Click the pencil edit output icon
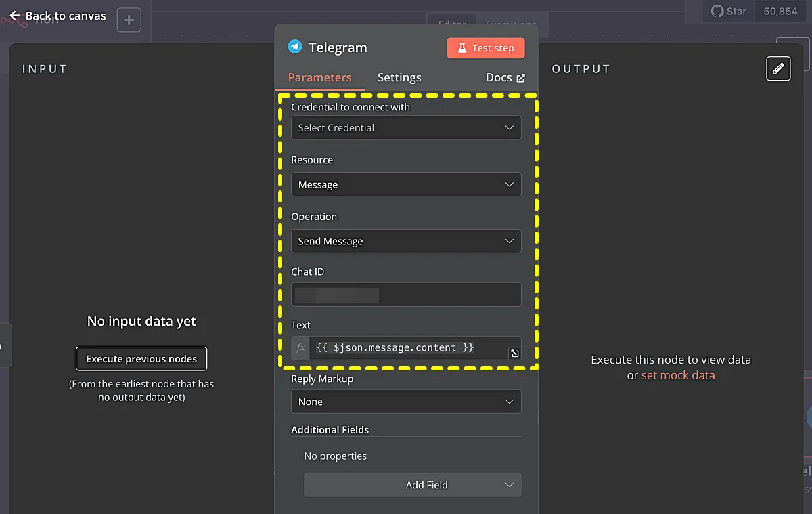 point(778,68)
